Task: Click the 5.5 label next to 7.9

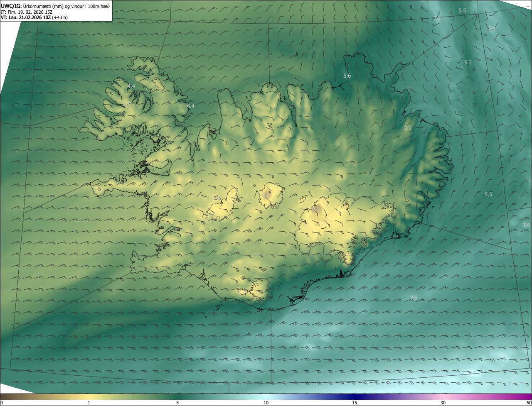Action: [x=462, y=10]
